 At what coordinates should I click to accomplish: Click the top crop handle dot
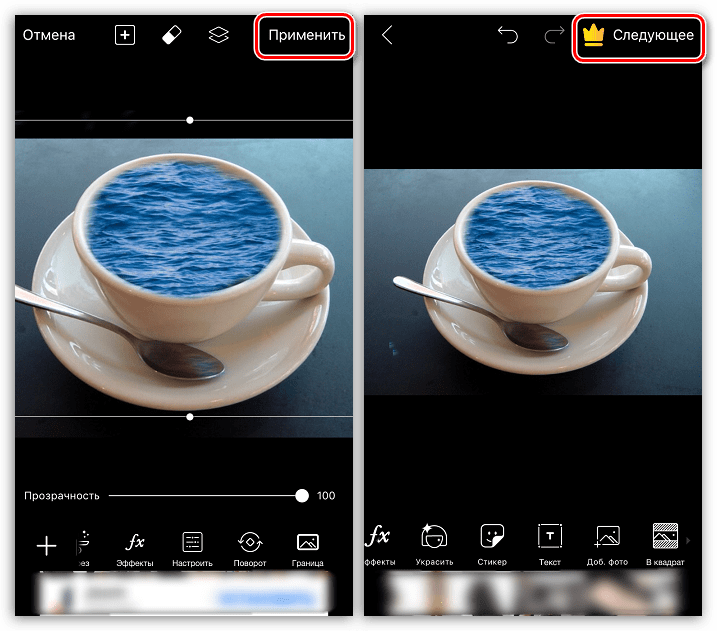tap(190, 120)
